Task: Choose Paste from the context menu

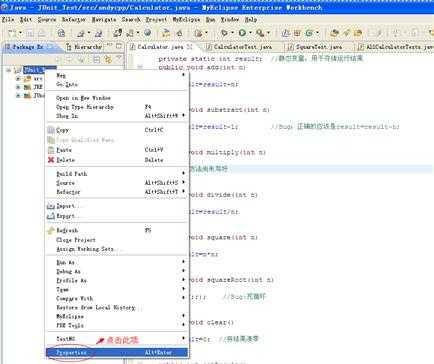Action: [x=117, y=150]
